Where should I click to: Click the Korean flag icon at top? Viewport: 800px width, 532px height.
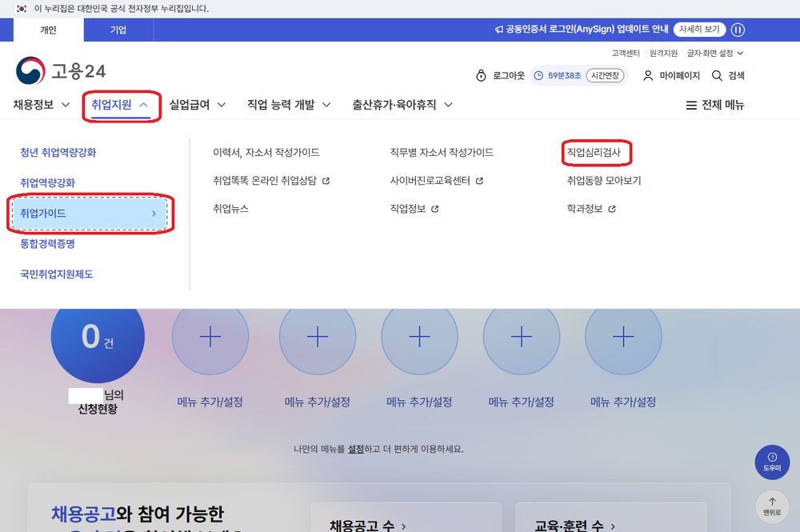click(x=22, y=9)
